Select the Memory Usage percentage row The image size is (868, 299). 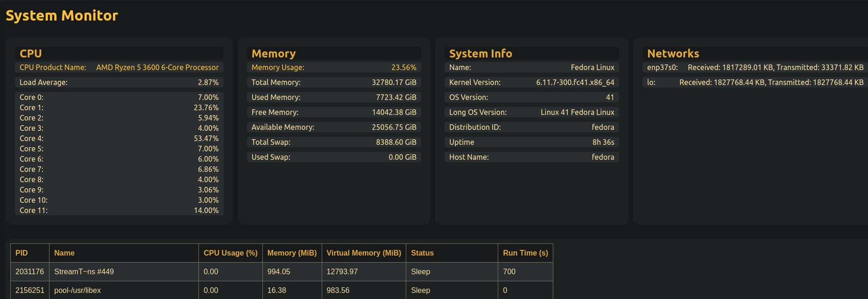[x=334, y=67]
